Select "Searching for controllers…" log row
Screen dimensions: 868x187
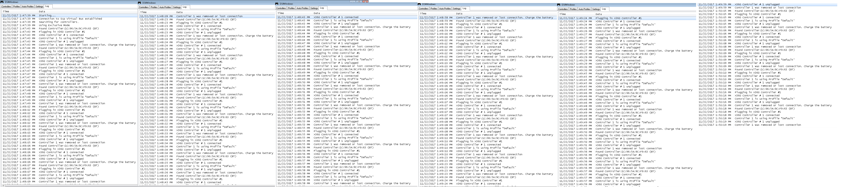click(69, 22)
